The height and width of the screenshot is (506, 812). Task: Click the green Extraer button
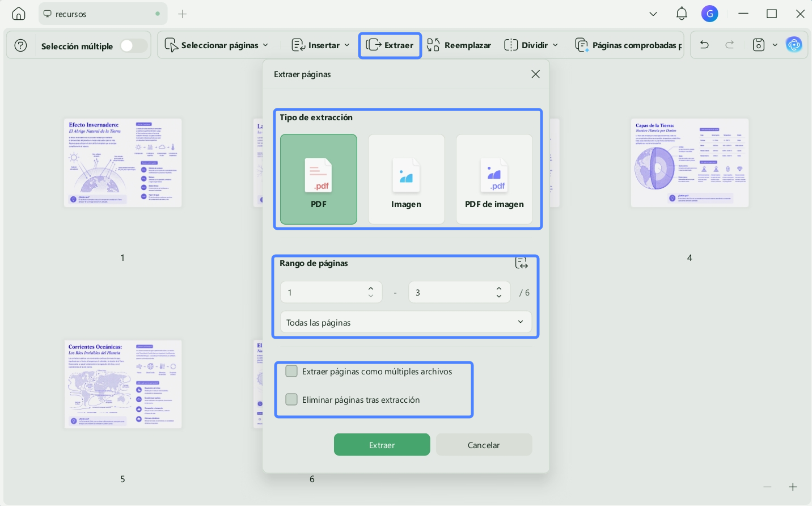tap(382, 445)
